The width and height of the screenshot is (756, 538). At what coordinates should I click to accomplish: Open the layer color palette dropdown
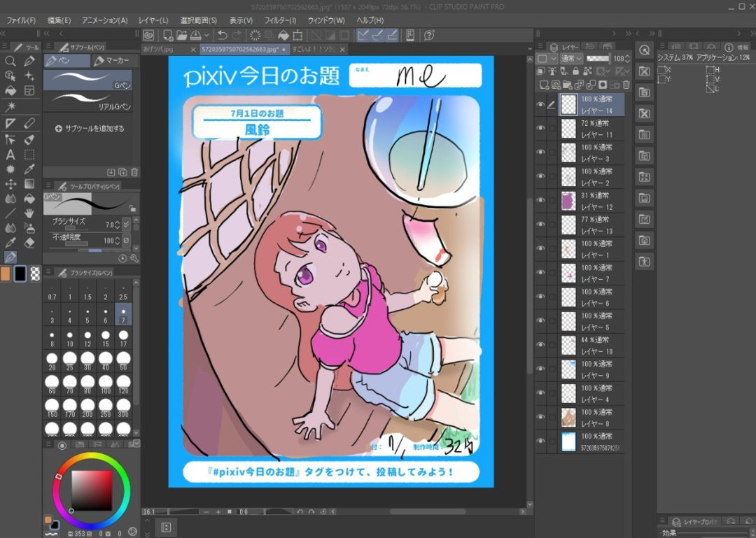point(543,59)
